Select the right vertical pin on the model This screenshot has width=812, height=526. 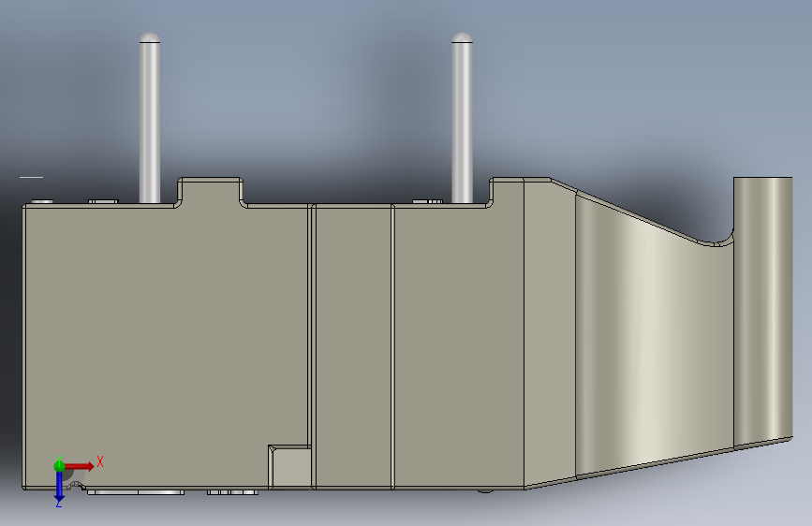point(462,118)
